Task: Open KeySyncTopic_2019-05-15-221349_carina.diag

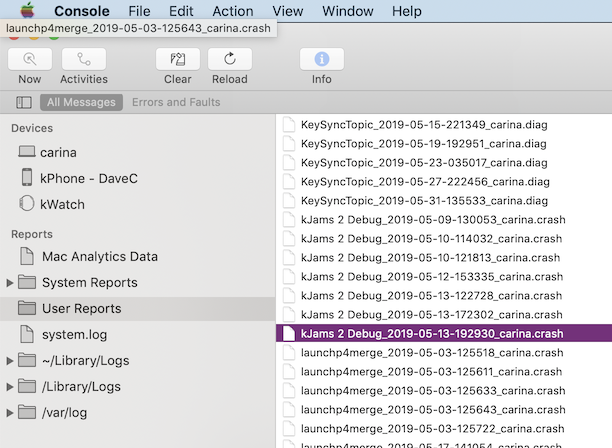Action: [424, 125]
